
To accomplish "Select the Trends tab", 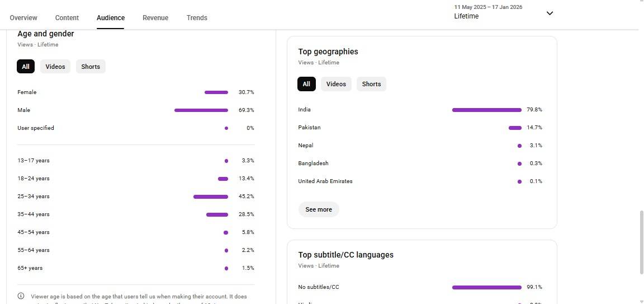I will tap(197, 18).
